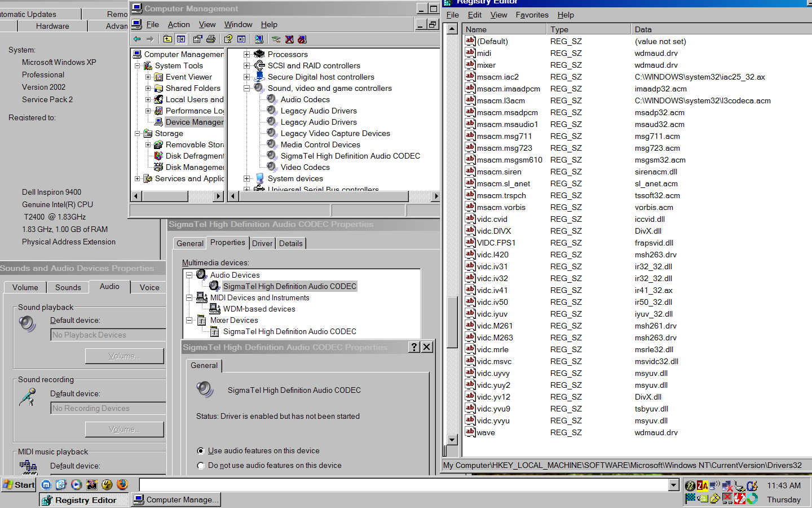Click the Forward arrow in Computer Management toolbar
The height and width of the screenshot is (508, 812).
150,39
